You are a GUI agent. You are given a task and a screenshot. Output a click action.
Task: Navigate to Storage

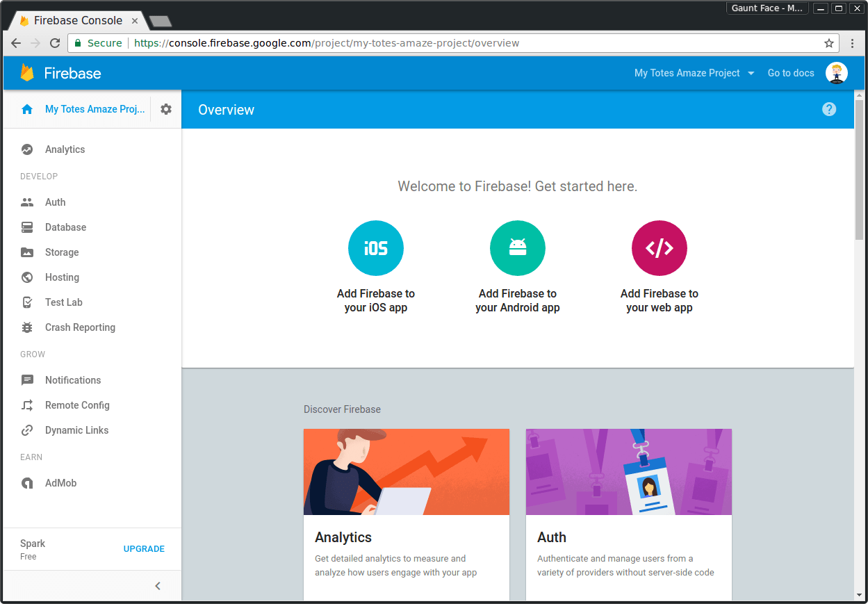click(x=62, y=252)
